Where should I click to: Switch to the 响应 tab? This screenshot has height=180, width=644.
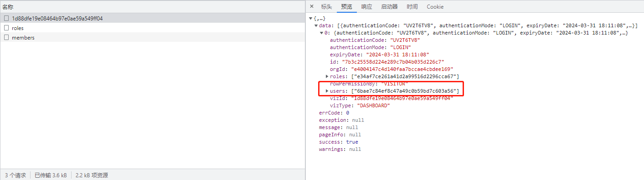pyautogui.click(x=366, y=7)
